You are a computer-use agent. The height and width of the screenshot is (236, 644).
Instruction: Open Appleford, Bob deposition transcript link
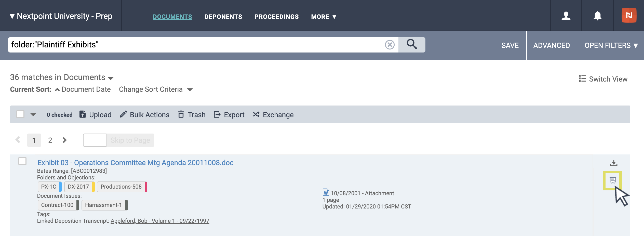coord(160,221)
